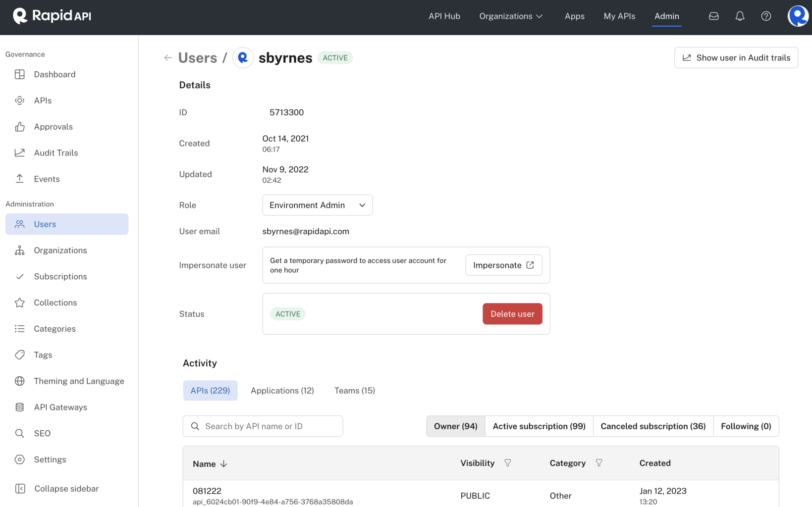The height and width of the screenshot is (507, 812).
Task: Click the Category column filter icon
Action: point(599,463)
